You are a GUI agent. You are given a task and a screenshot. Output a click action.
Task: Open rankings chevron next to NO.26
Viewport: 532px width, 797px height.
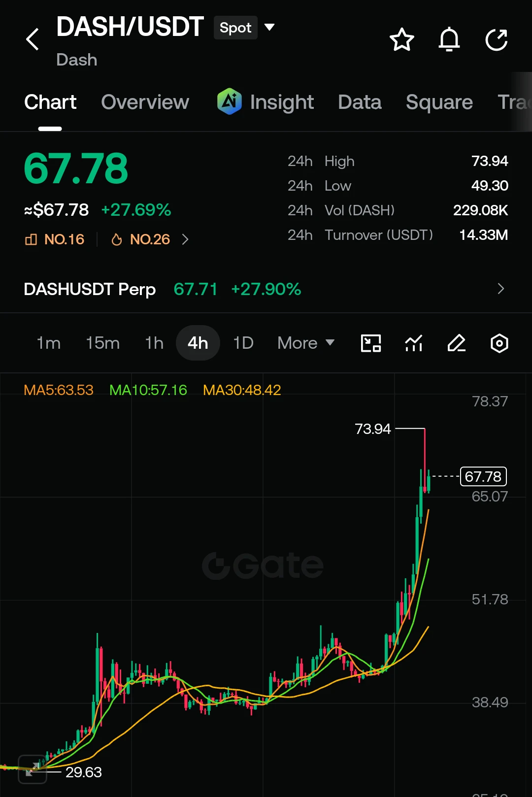pyautogui.click(x=185, y=239)
